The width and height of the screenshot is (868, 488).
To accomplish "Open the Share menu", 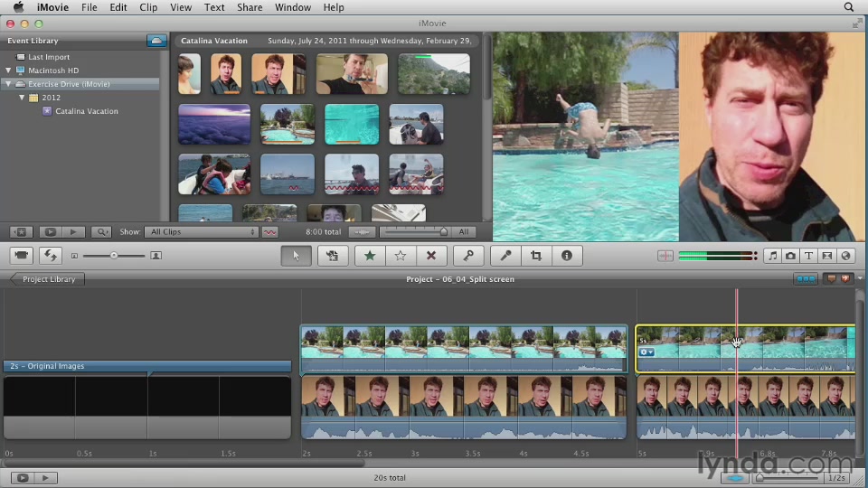I will pos(250,7).
